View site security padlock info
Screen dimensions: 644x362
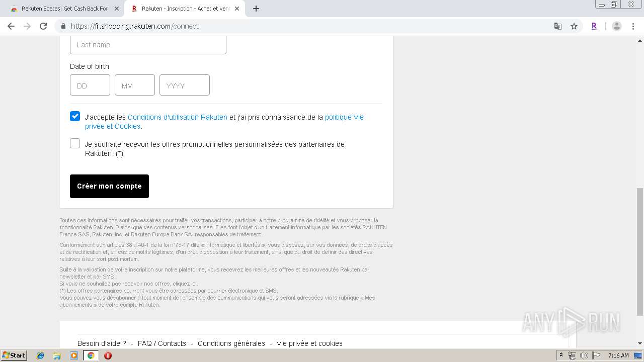pos(63,26)
